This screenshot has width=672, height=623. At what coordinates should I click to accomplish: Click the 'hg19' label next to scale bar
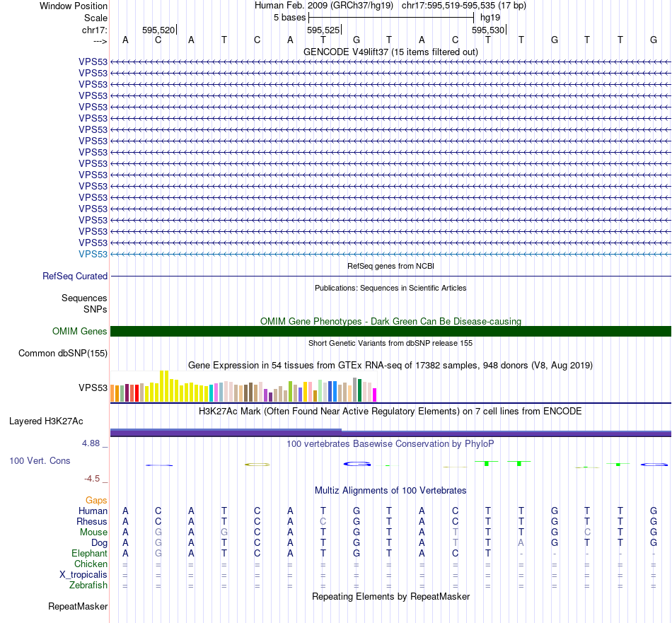490,18
